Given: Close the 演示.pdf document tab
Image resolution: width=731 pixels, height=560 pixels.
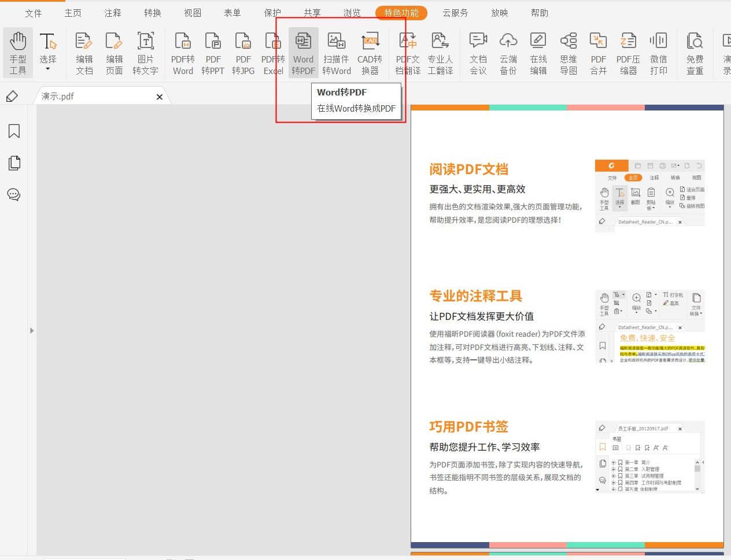Looking at the screenshot, I should pos(159,97).
